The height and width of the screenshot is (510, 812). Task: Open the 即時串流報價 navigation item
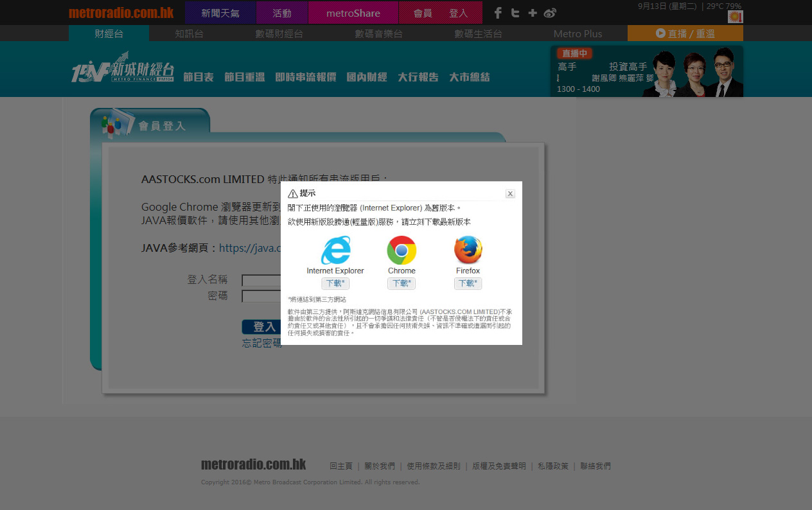(x=306, y=77)
